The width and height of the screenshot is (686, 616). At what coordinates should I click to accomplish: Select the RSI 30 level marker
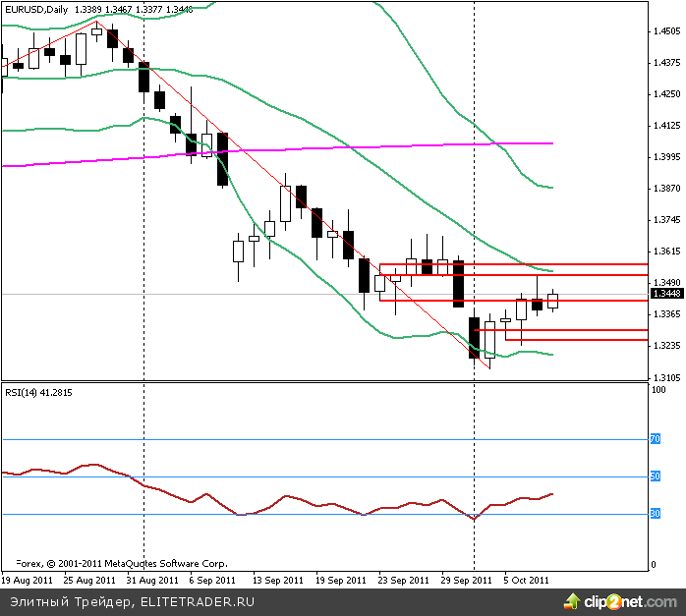655,514
